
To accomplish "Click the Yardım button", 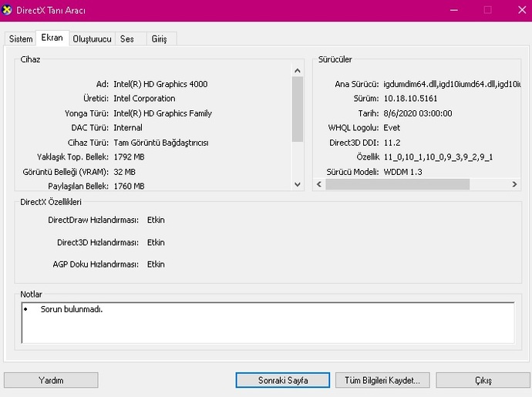I will coord(51,380).
